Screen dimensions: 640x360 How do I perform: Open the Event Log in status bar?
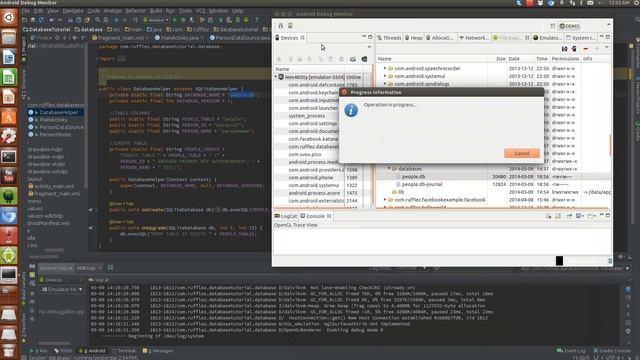coord(571,351)
